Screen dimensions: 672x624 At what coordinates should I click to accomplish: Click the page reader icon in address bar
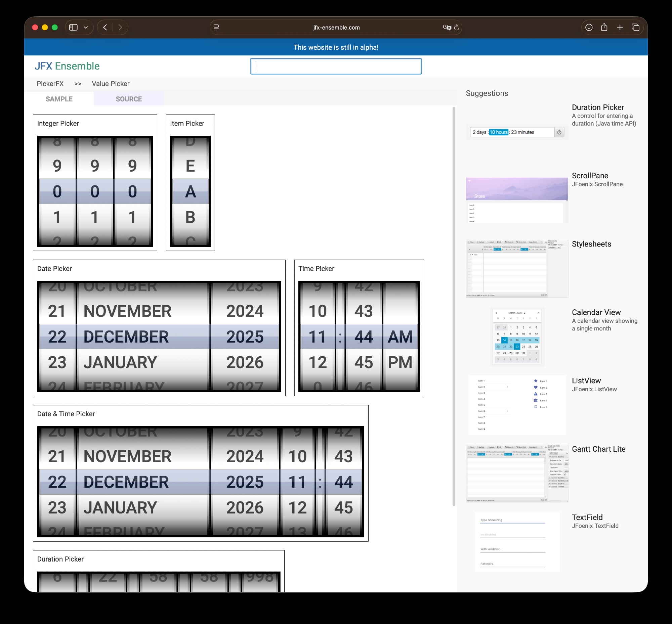coord(216,27)
